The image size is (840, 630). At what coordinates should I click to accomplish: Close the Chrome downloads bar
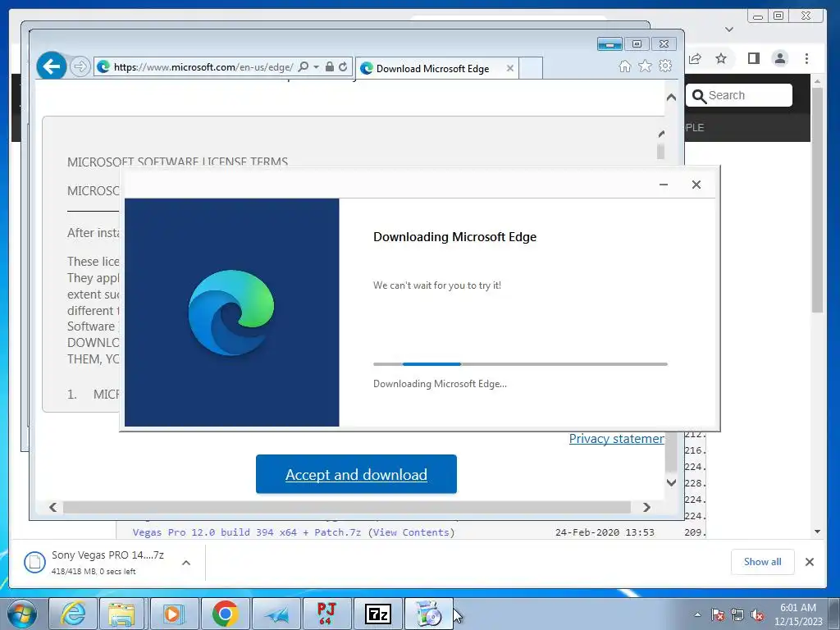(810, 562)
